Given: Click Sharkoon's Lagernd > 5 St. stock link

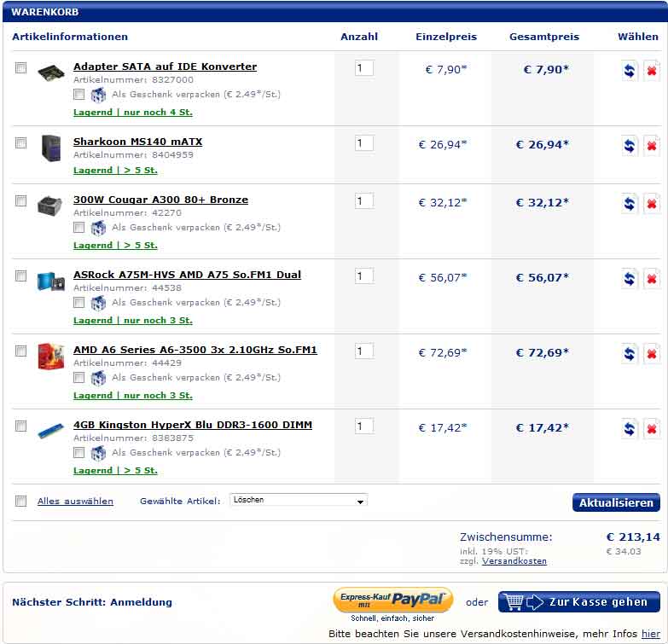Looking at the screenshot, I should point(115,171).
